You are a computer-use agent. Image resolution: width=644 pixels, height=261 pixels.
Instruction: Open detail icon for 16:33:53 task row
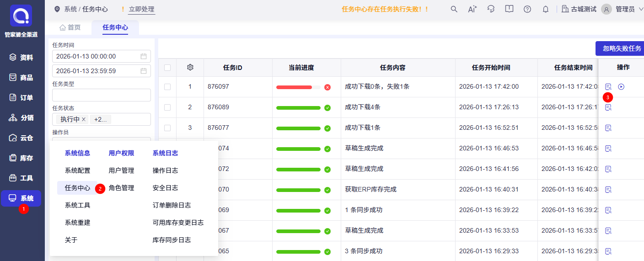pos(608,230)
